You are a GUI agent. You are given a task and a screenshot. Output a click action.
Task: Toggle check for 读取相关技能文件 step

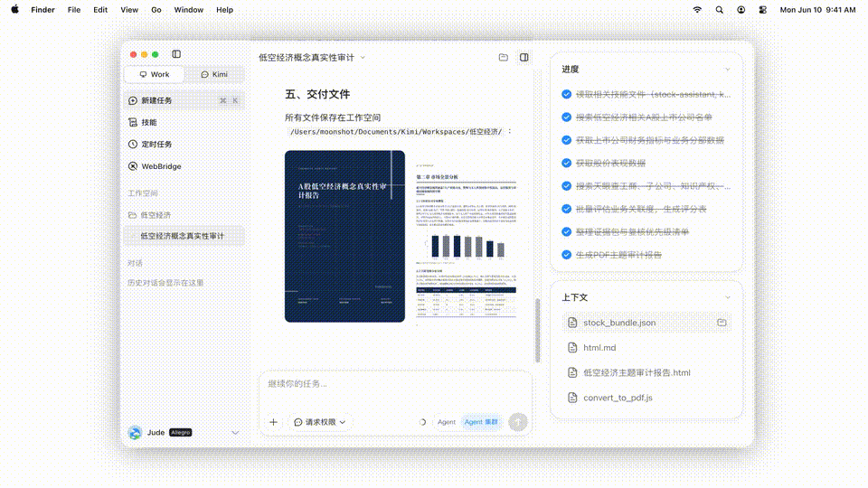[566, 95]
